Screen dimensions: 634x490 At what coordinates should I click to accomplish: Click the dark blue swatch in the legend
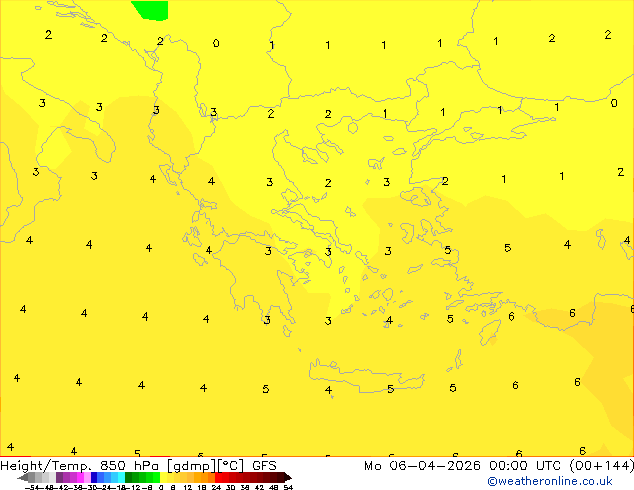pos(94,478)
